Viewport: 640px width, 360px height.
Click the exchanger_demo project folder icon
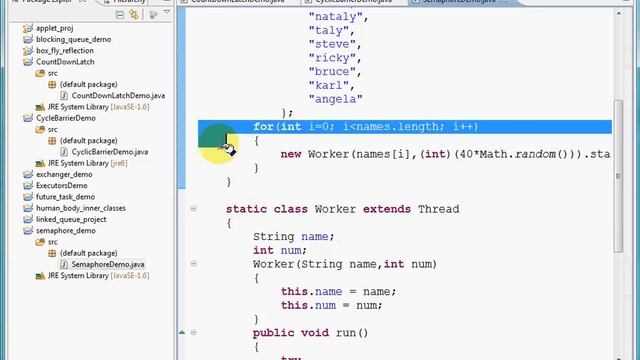(28, 175)
